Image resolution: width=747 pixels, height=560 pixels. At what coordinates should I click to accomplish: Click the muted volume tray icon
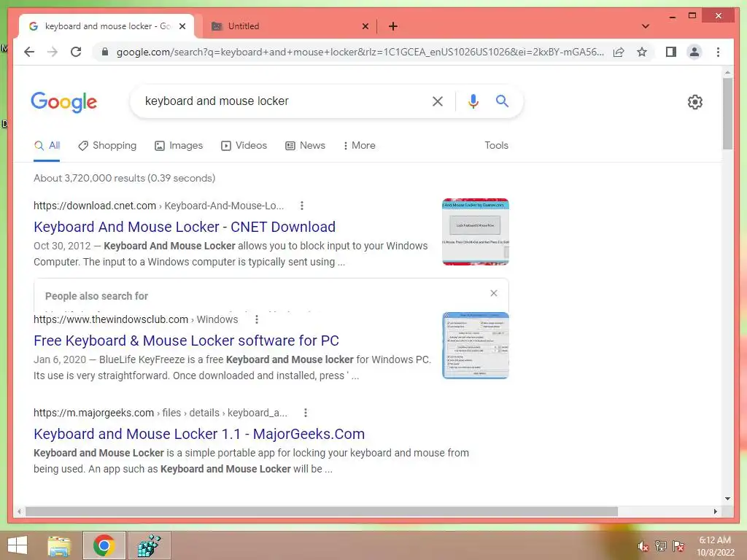643,546
